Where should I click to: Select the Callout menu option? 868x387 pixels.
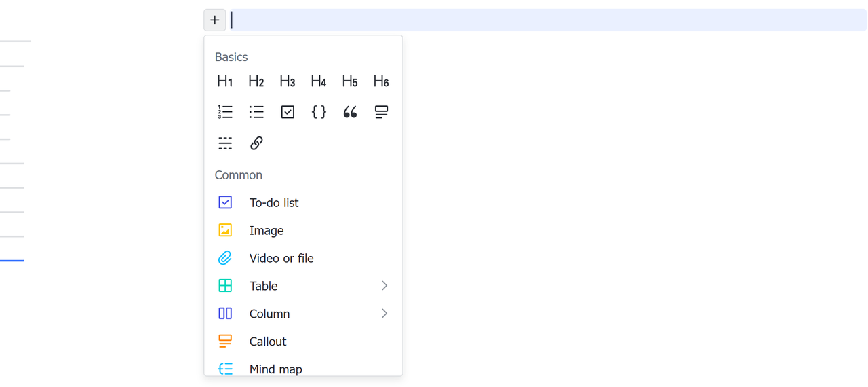point(268,342)
